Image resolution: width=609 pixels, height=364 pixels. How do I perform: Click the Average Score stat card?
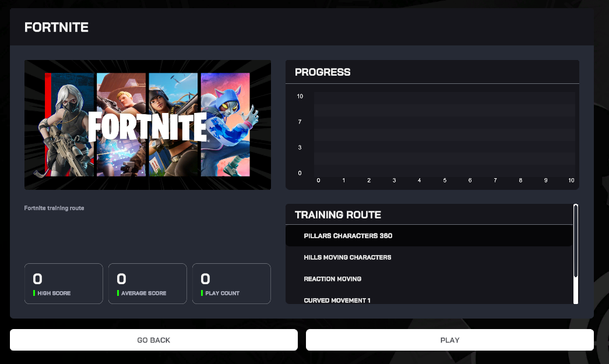pyautogui.click(x=147, y=284)
